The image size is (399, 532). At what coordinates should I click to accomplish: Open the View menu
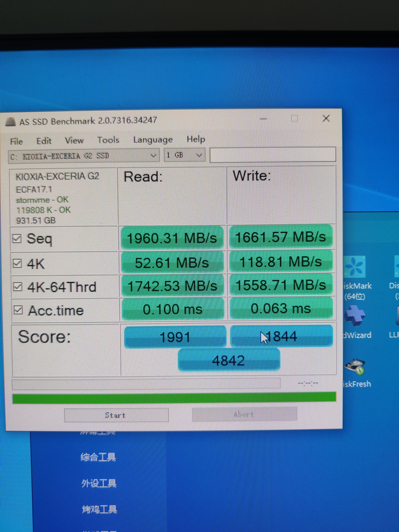tap(74, 140)
